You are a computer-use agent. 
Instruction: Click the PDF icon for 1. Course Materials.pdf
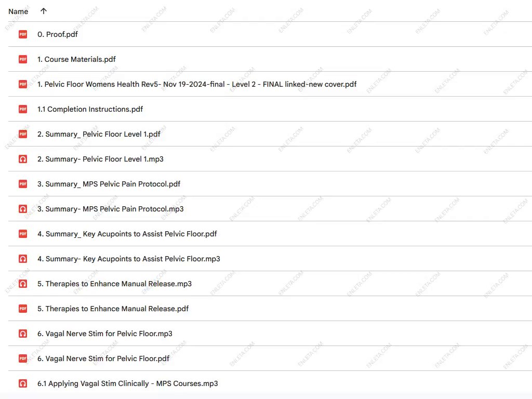point(23,59)
